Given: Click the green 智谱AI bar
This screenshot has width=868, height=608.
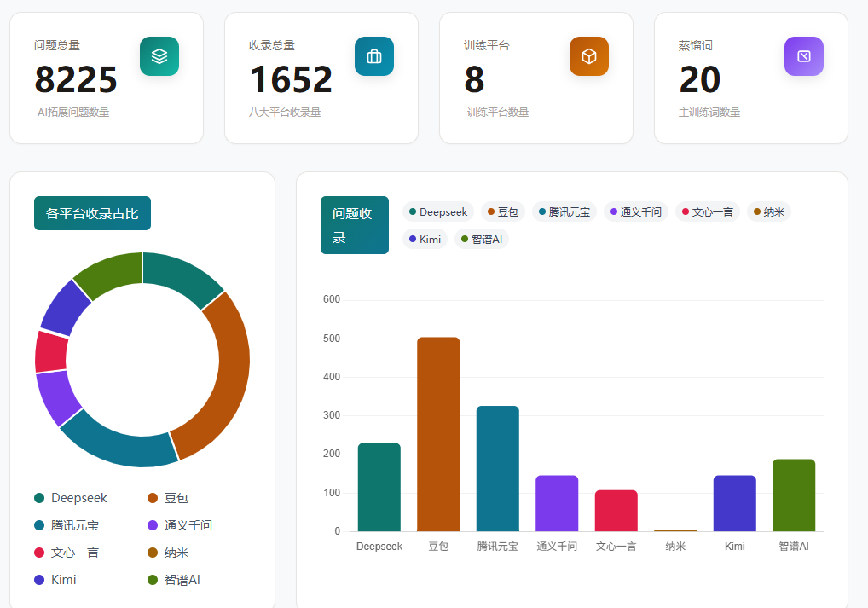Looking at the screenshot, I should tap(794, 495).
